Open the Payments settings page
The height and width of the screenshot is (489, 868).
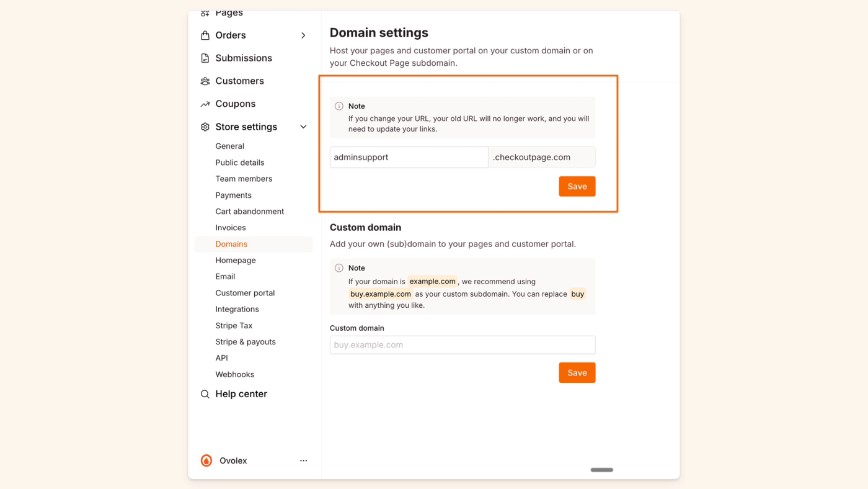tap(234, 195)
